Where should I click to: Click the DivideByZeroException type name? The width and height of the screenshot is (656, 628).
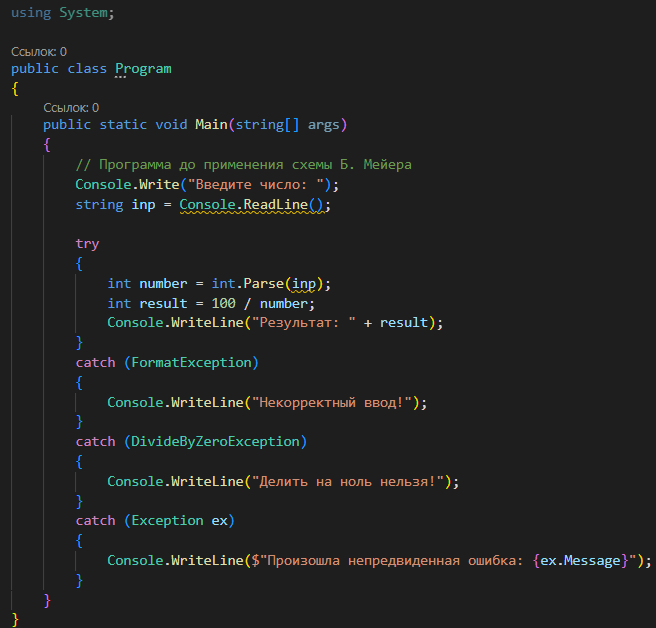(x=215, y=442)
